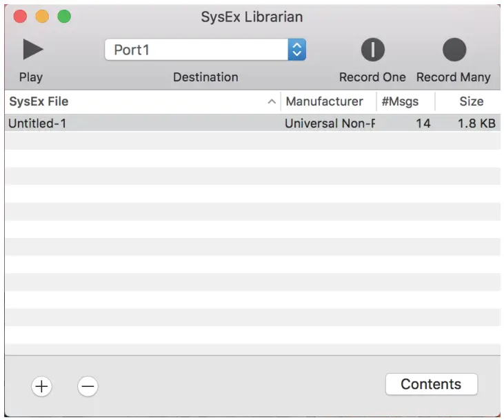Click the 14 messages count cell
Viewport: 504px width, 420px height.
coord(423,123)
